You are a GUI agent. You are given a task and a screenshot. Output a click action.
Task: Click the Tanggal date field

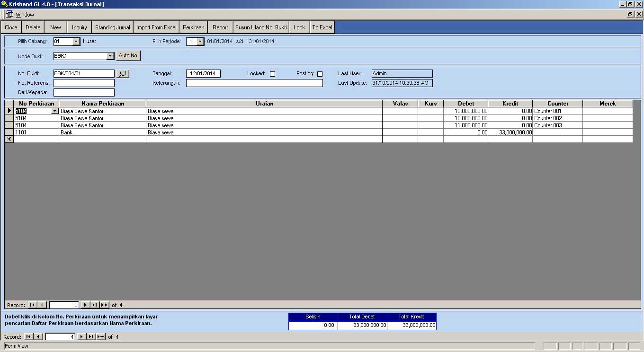(203, 74)
